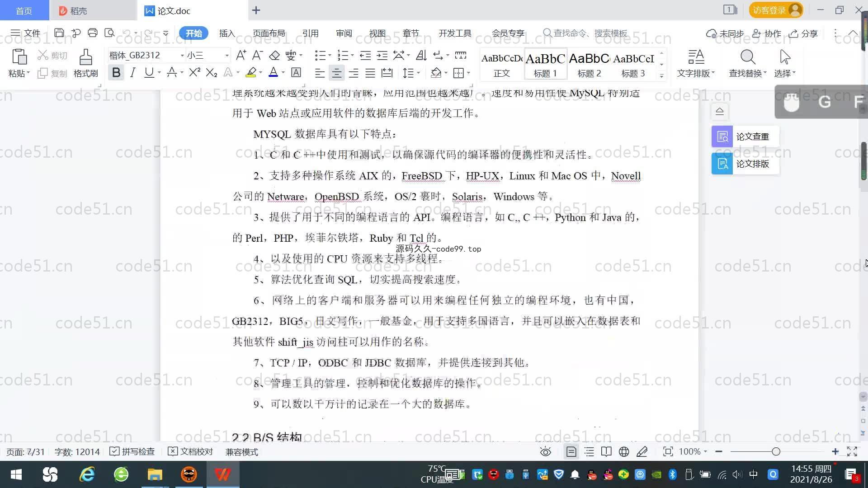This screenshot has height=488, width=868.
Task: Expand the styles gallery more arrow
Action: [x=661, y=75]
